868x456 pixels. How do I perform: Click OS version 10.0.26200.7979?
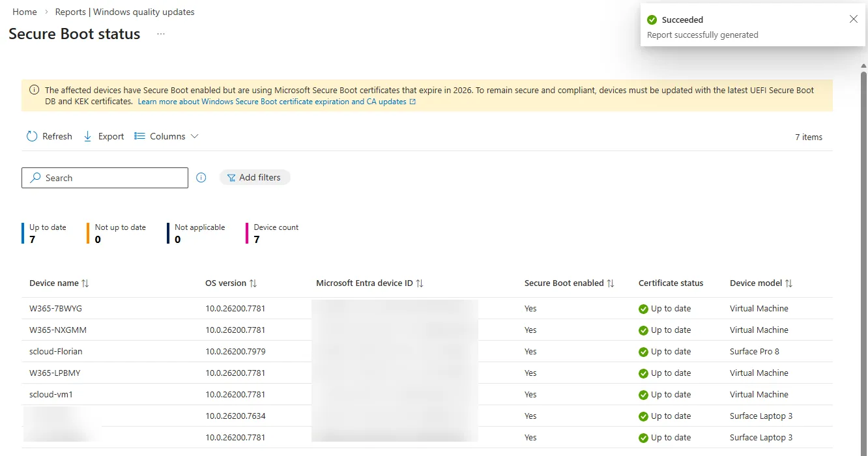click(x=235, y=352)
